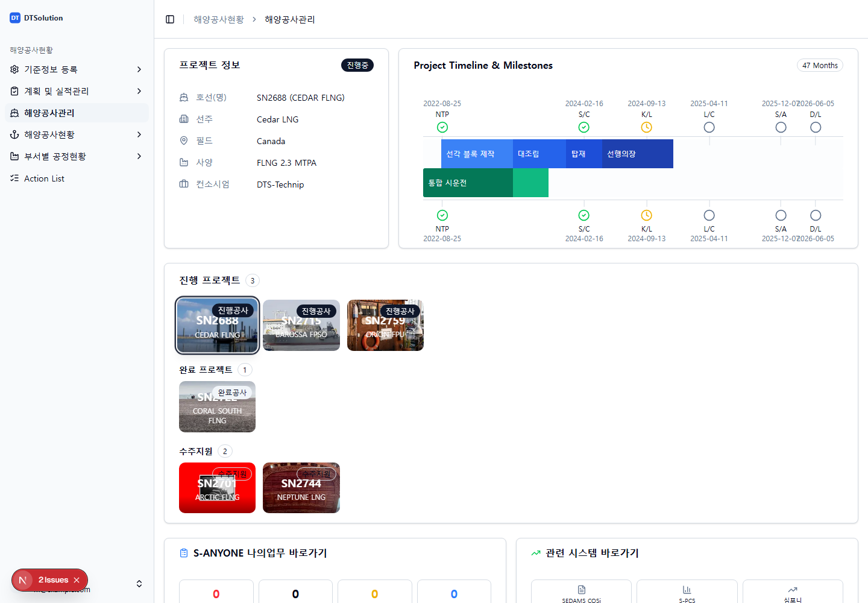The image size is (868, 603).
Task: Click the 47 Months badge
Action: pos(820,65)
